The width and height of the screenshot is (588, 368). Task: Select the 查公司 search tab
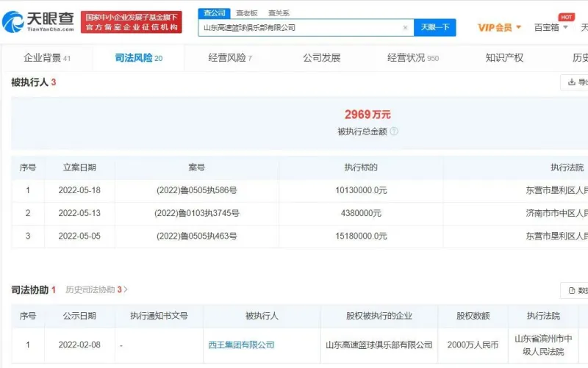coord(214,13)
